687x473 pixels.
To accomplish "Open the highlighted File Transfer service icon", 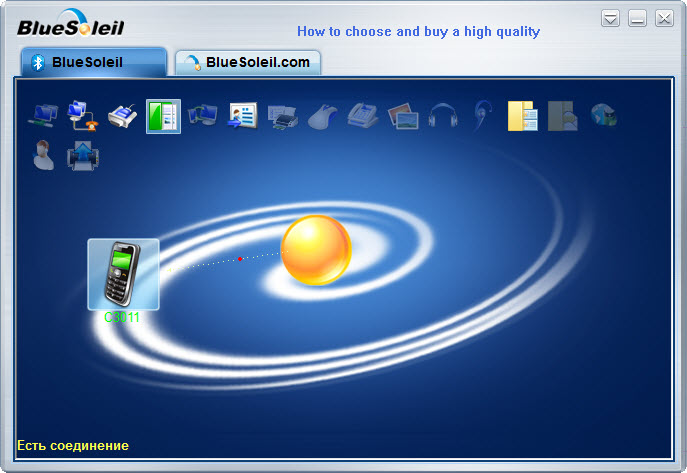I will click(163, 116).
